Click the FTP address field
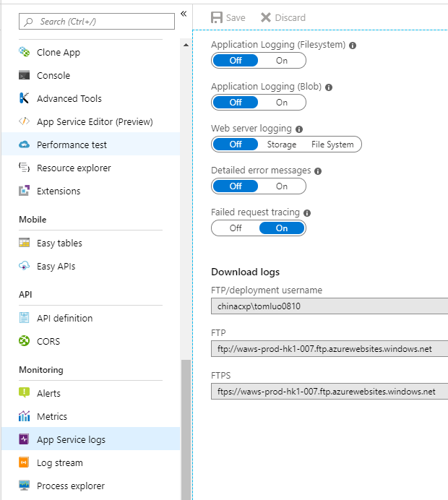Viewport: 448px width, 500px height. [x=329, y=348]
